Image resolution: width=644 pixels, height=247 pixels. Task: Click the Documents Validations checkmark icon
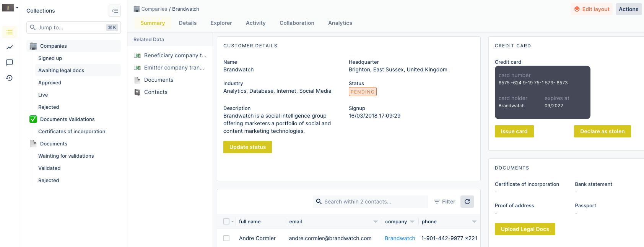pyautogui.click(x=33, y=119)
